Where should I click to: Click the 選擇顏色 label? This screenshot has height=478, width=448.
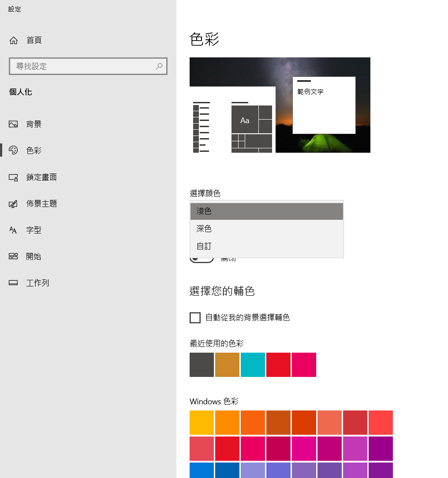205,193
